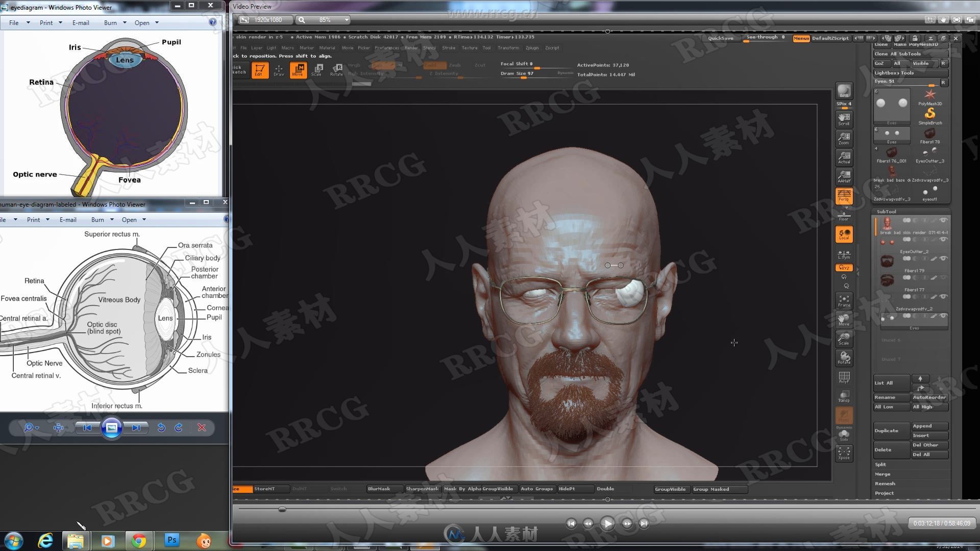
Task: Delete image using the red X icon
Action: pos(202,428)
